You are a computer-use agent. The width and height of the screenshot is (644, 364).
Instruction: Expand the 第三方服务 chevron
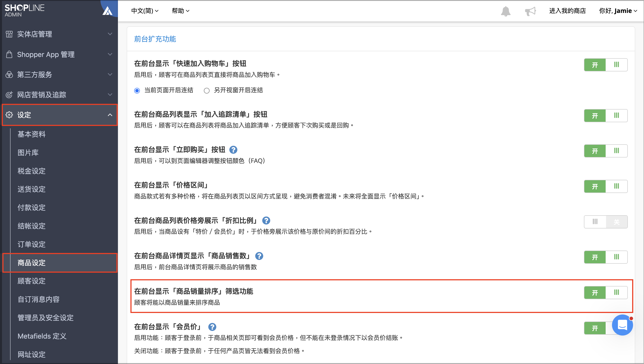point(110,74)
